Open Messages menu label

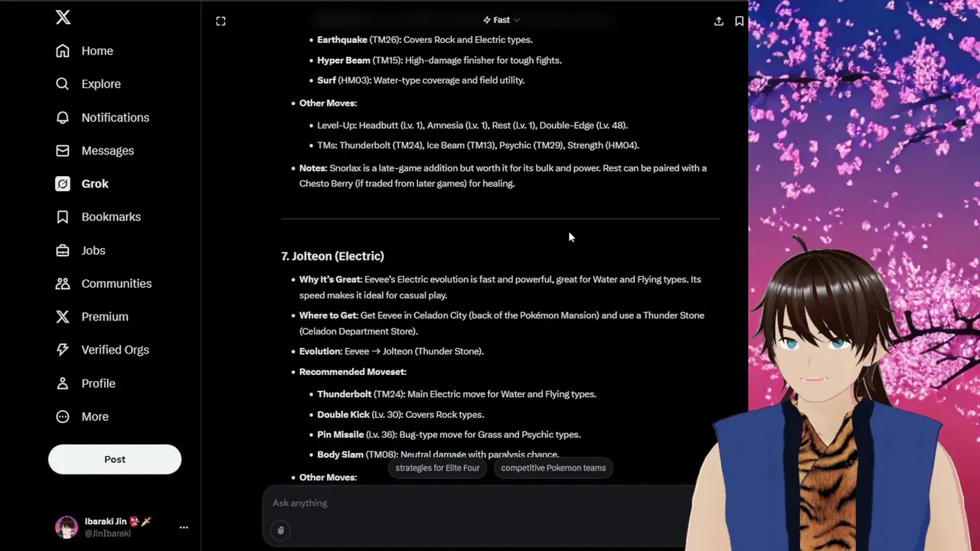(108, 151)
